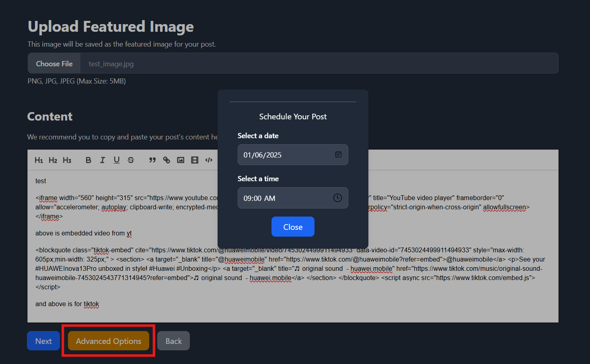Click the time field showing 09:00 AM
This screenshot has height=364, width=590.
point(282,198)
